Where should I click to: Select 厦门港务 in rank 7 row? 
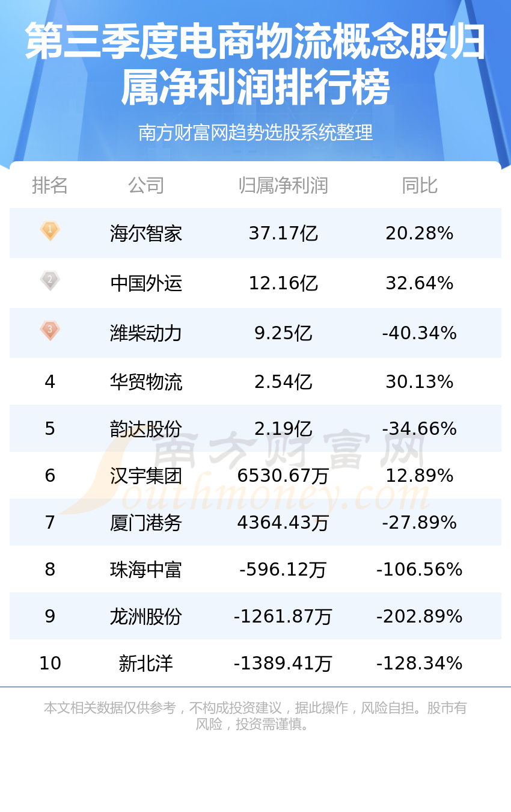pos(146,523)
